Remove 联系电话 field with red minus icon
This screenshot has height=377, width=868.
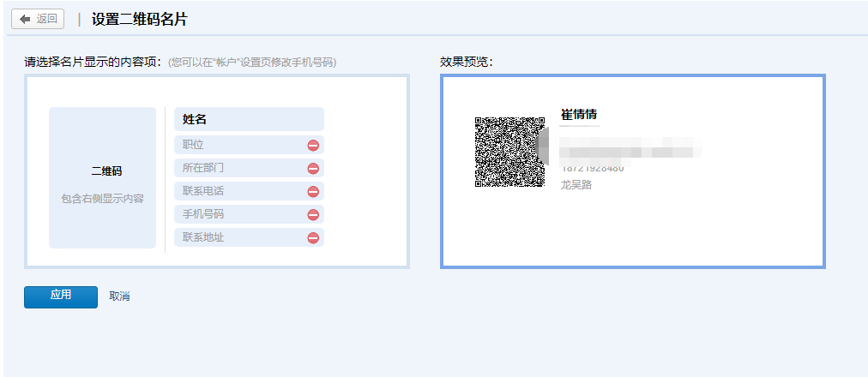click(313, 191)
